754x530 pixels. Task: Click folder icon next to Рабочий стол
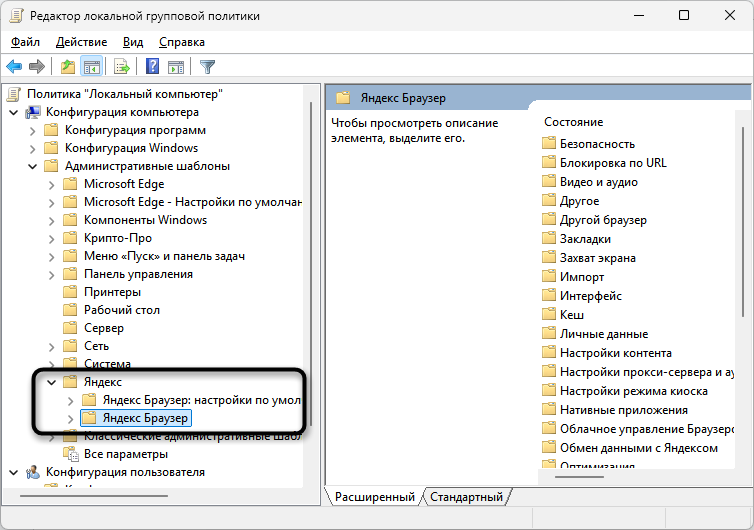[x=70, y=310]
